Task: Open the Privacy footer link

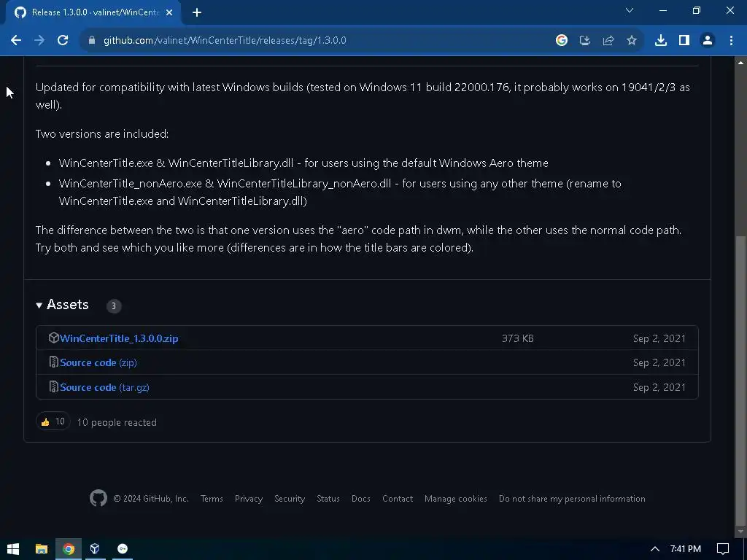Action: coord(249,499)
